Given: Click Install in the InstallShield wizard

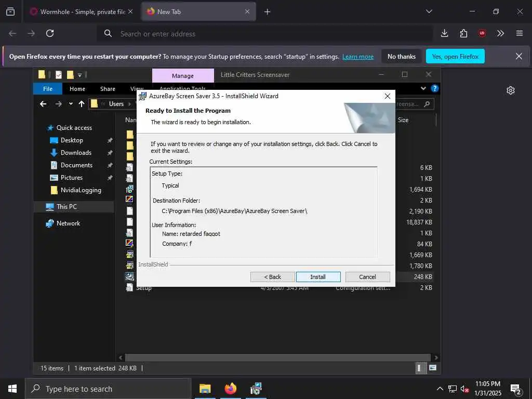Looking at the screenshot, I should (x=318, y=277).
